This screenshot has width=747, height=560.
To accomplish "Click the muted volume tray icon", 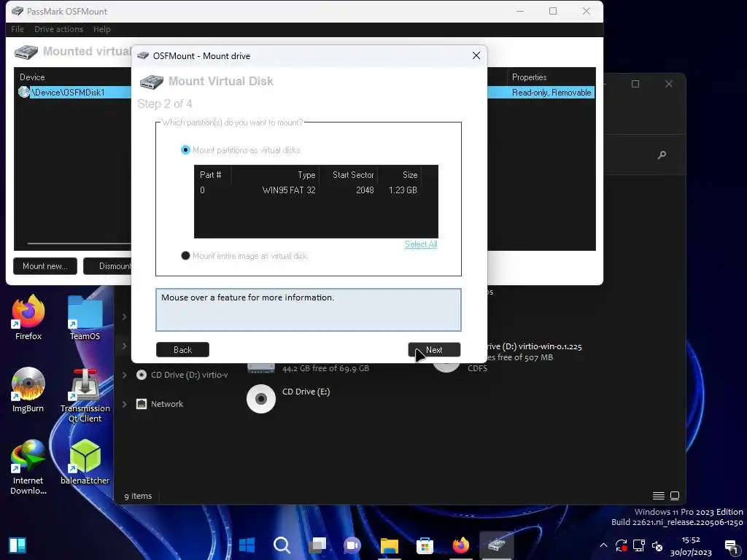I will pyautogui.click(x=657, y=545).
